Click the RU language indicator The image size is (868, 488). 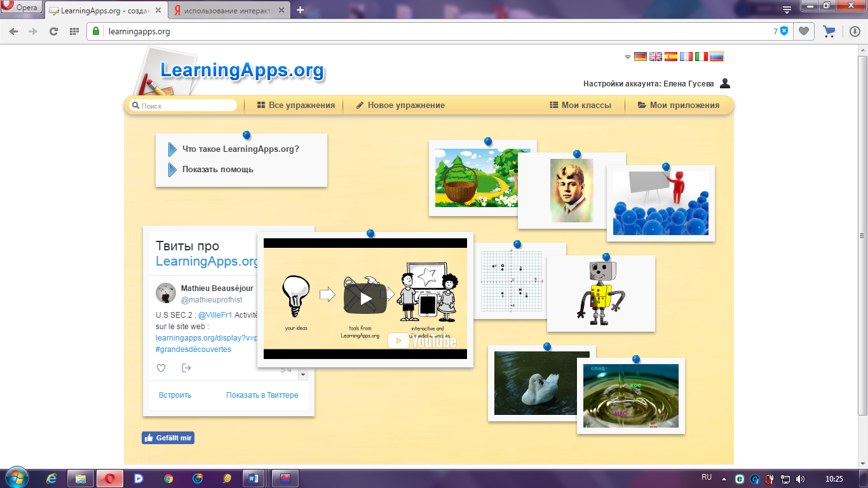click(x=707, y=477)
